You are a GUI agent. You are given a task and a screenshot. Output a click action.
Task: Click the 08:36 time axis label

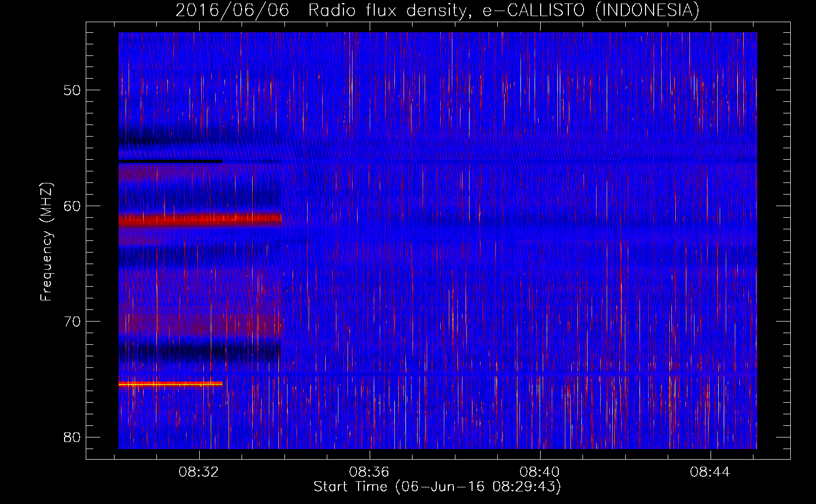(369, 472)
